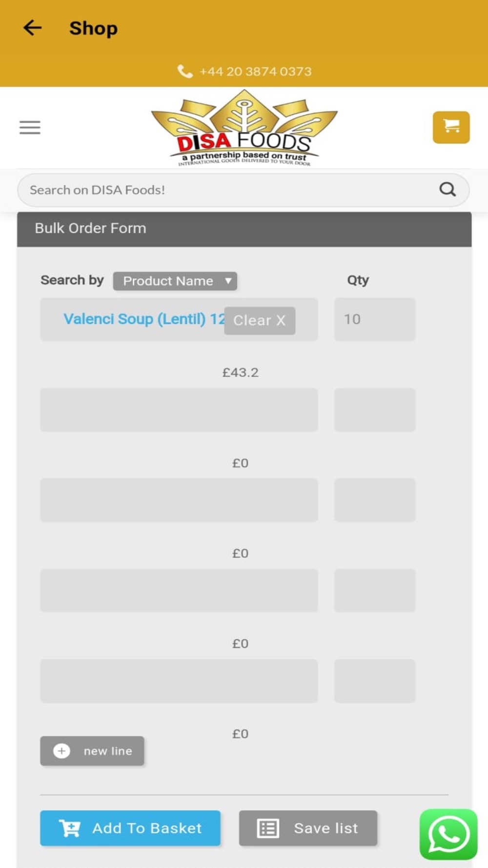The width and height of the screenshot is (488, 868).
Task: Click the fifth row quantity field
Action: [x=374, y=681]
